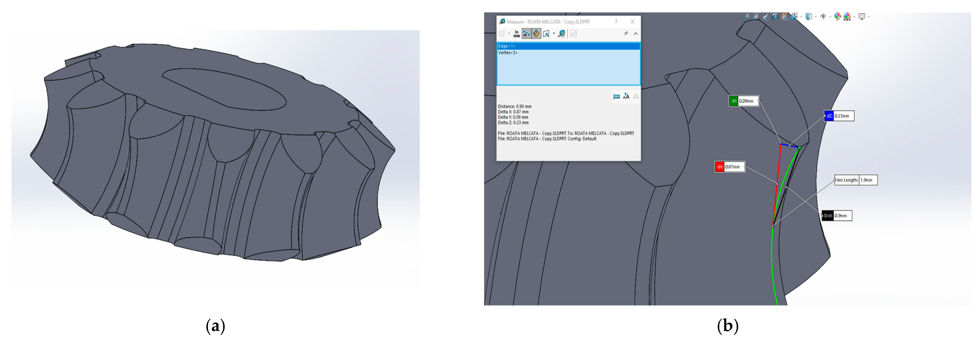The height and width of the screenshot is (342, 980).
Task: Click the XYZ relative-to projection icon
Action: pyautogui.click(x=546, y=34)
